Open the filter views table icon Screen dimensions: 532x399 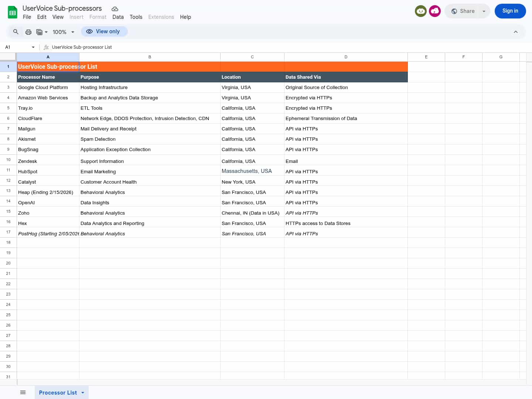[x=42, y=32]
